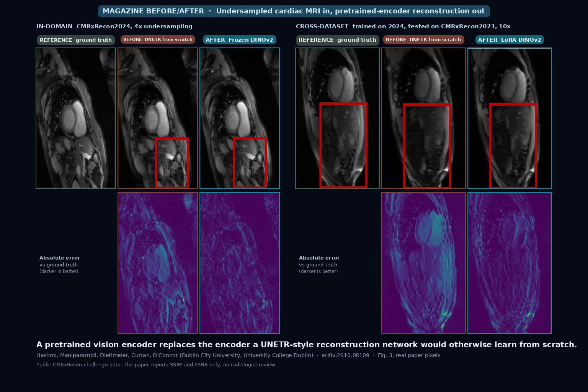Open the in-domain UNETR absolute error map
Viewport: 588px width, 392px height.
158,263
